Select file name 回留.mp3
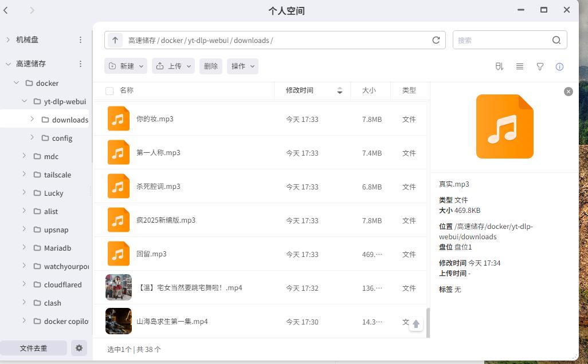588x364 pixels. pyautogui.click(x=151, y=254)
